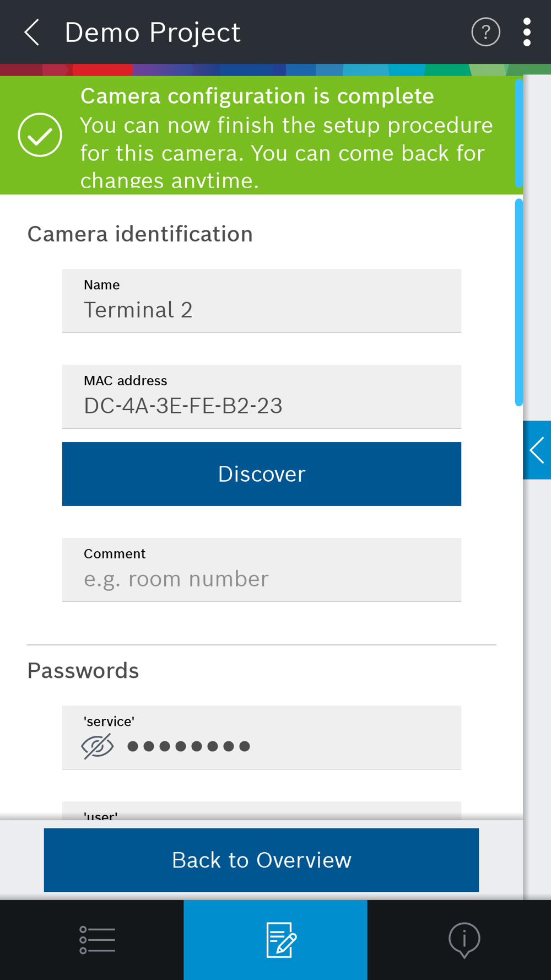Viewport: 551px width, 980px height.
Task: Tap the Demo Project title
Action: tap(153, 32)
